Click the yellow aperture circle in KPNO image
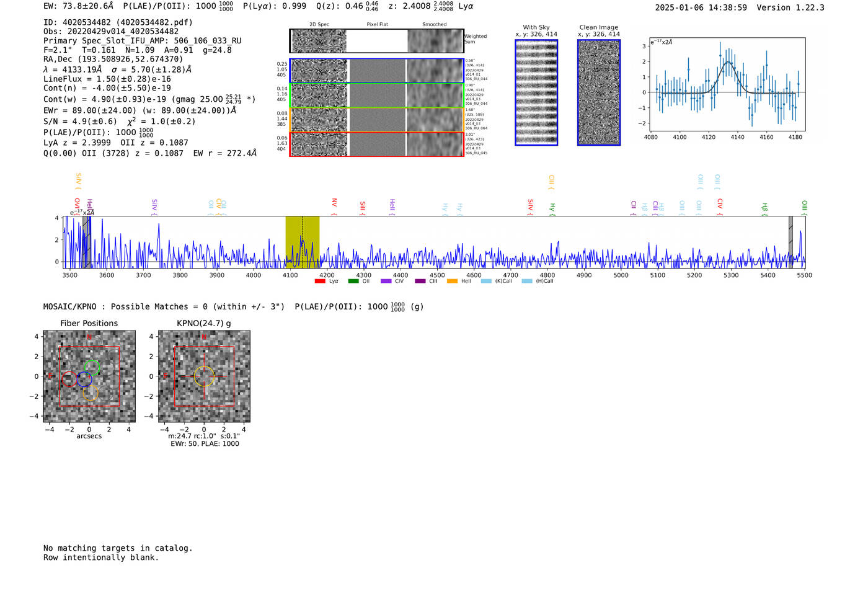The image size is (868, 591). (x=204, y=376)
